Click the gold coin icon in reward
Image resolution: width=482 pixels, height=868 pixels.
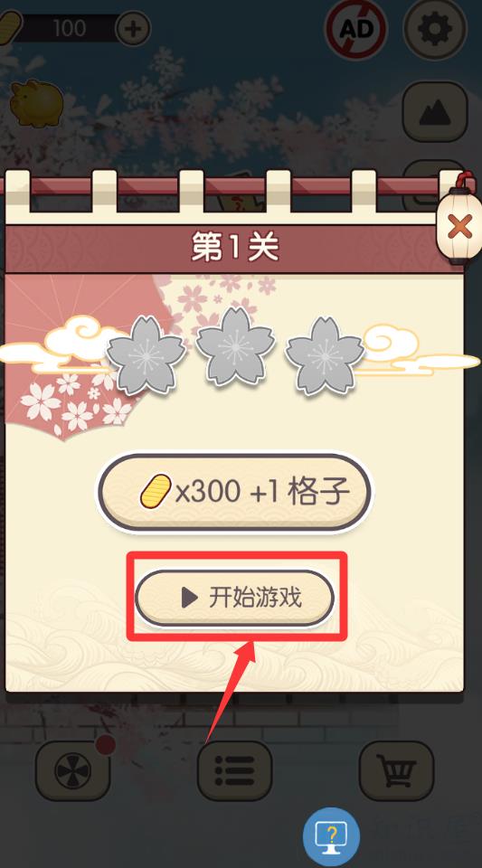pos(155,491)
